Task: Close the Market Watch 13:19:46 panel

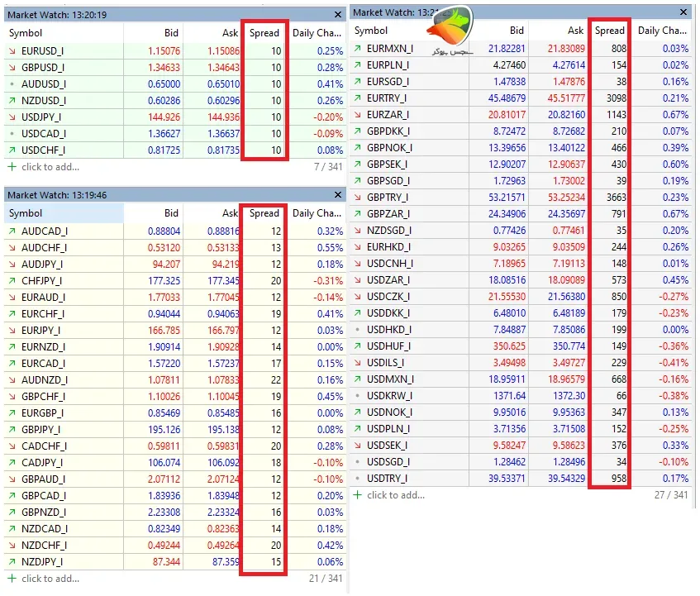Action: tap(338, 194)
